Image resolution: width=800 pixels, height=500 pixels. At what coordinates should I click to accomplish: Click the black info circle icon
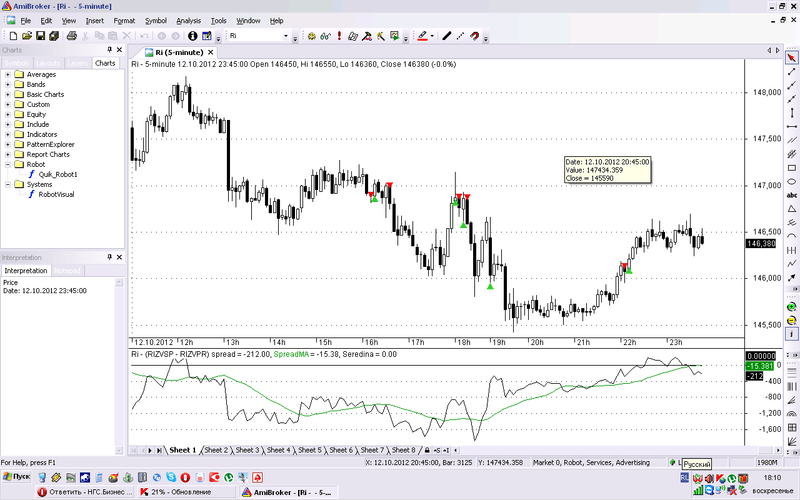tap(193, 36)
